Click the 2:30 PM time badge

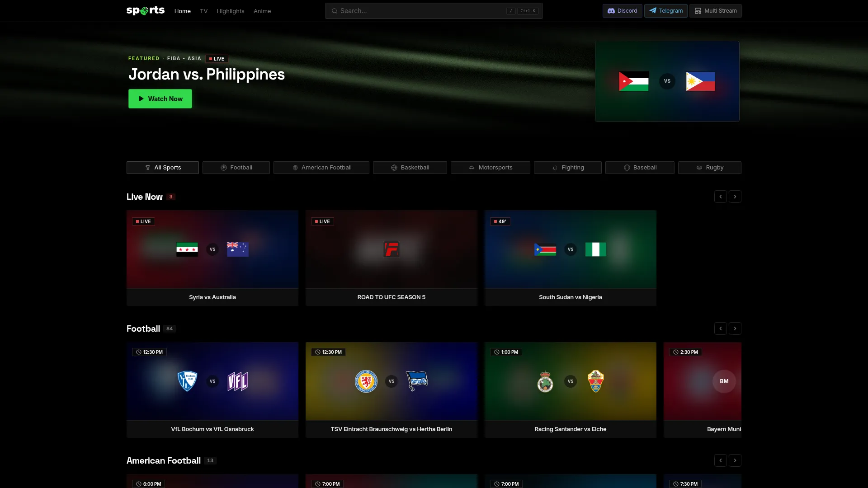(x=685, y=352)
